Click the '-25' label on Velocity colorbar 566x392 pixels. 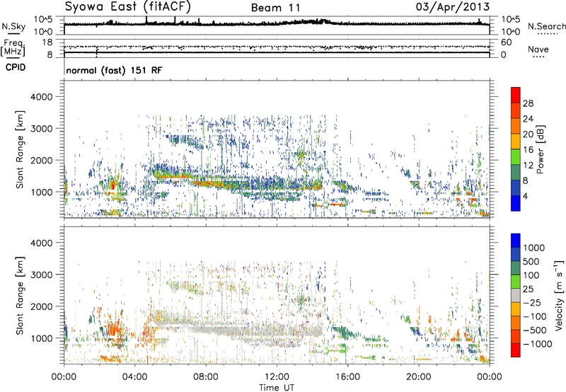pyautogui.click(x=532, y=302)
